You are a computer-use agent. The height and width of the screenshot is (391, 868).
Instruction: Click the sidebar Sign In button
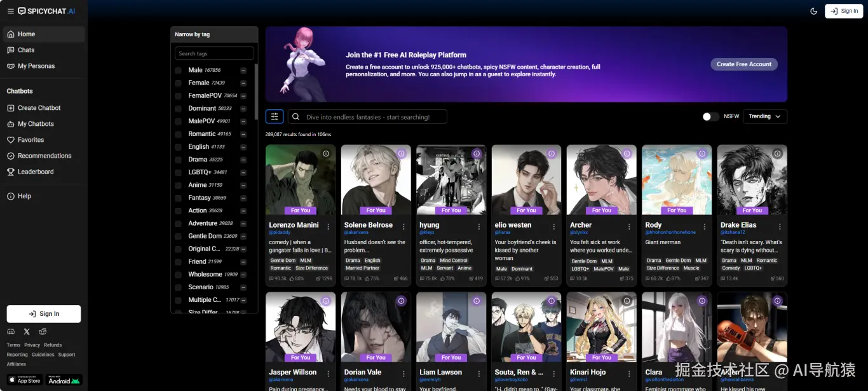(44, 314)
